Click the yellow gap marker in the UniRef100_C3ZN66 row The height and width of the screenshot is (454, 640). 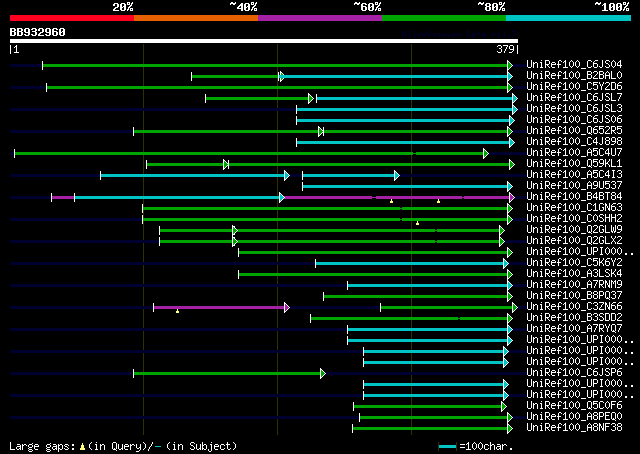(x=178, y=312)
